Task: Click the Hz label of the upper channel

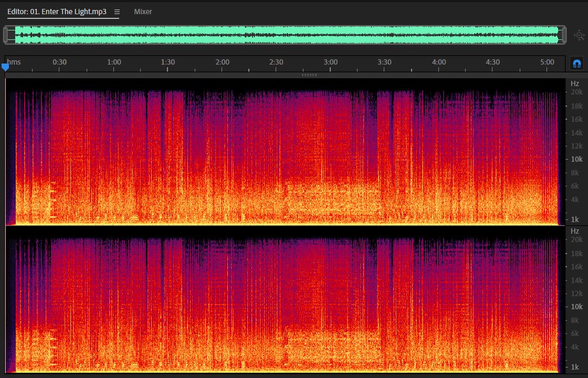Action: (575, 83)
